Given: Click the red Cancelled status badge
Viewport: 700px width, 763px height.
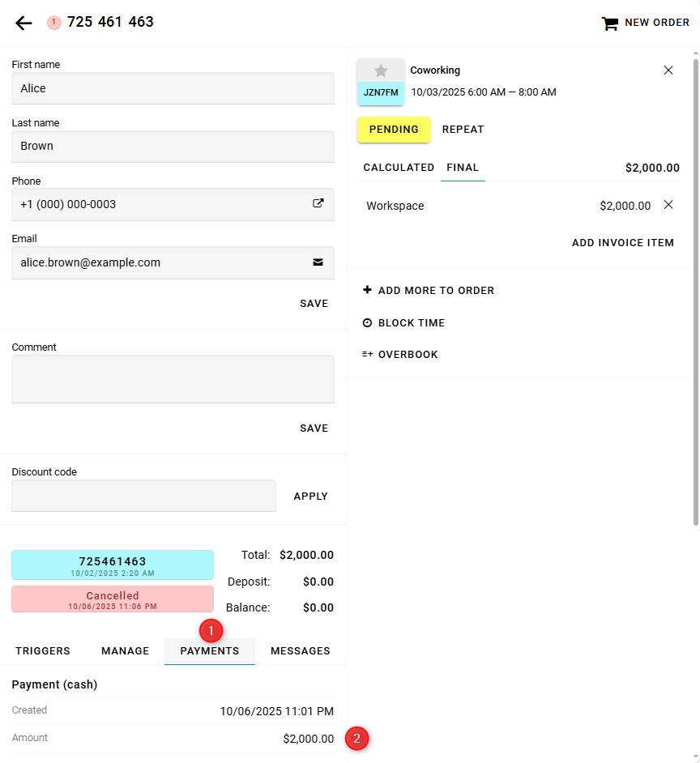Looking at the screenshot, I should pos(113,599).
